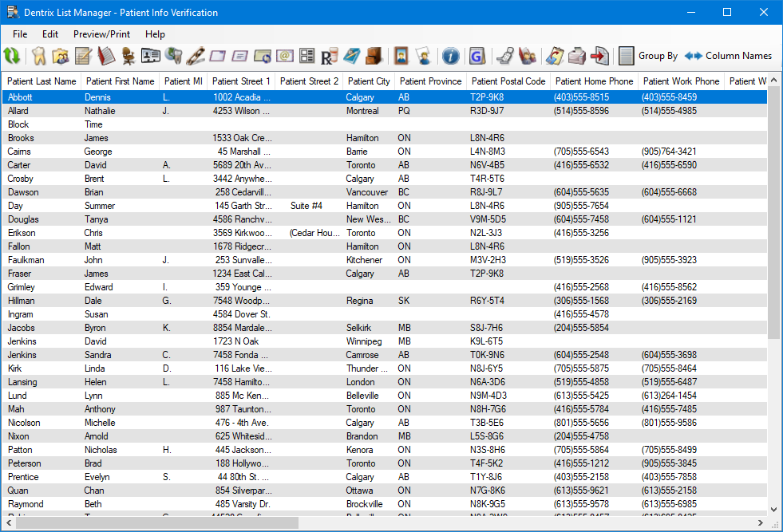Image resolution: width=783 pixels, height=532 pixels.
Task: Click the blank envelope icon
Action: point(218,55)
